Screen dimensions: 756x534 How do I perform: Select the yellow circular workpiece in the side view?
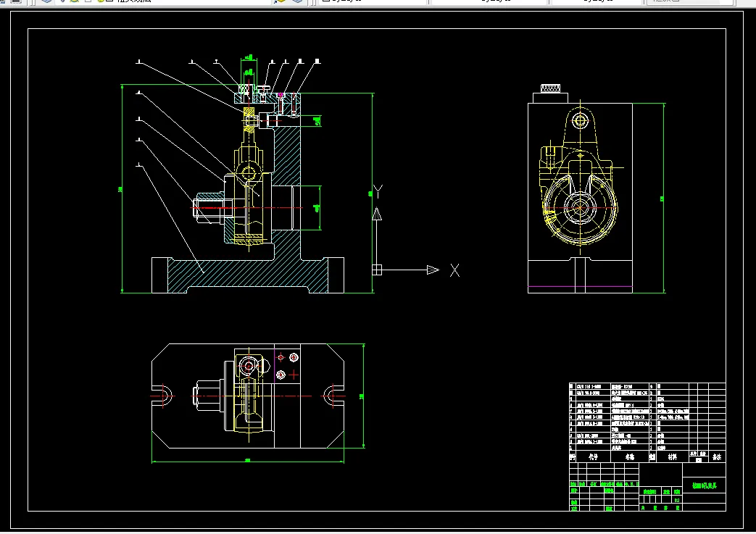tap(580, 208)
